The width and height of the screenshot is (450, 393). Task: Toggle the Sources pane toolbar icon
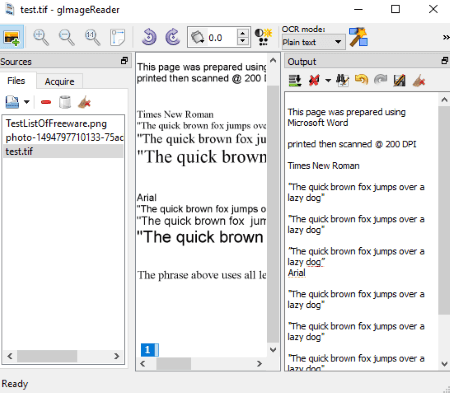point(12,37)
